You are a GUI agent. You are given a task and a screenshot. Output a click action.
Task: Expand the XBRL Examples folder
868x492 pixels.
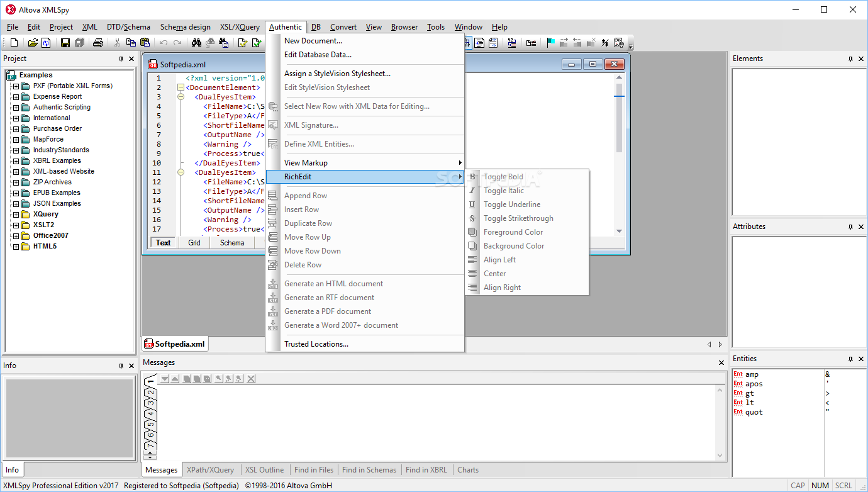[x=16, y=160]
